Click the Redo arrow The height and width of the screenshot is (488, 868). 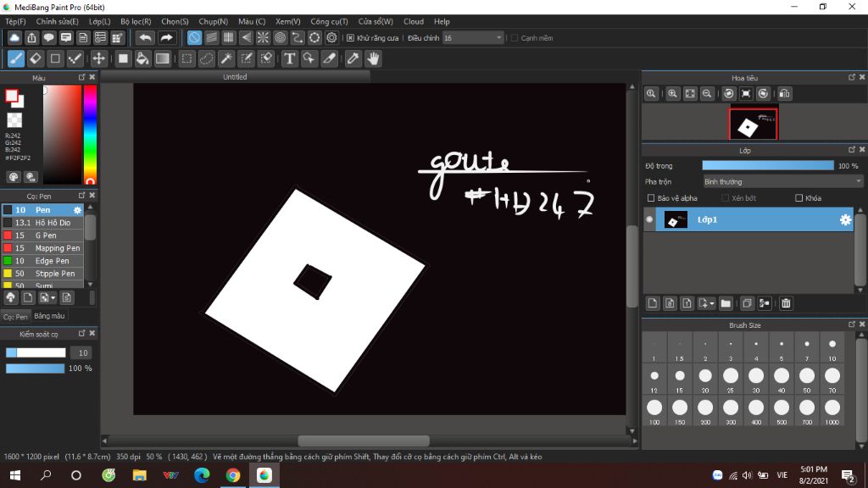(x=166, y=37)
